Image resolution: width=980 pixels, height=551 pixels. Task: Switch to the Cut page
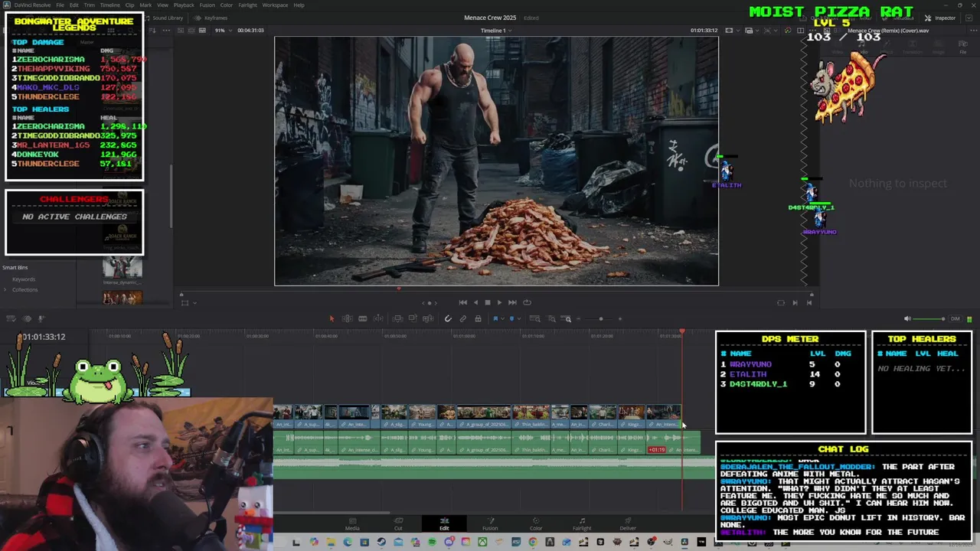pyautogui.click(x=398, y=524)
